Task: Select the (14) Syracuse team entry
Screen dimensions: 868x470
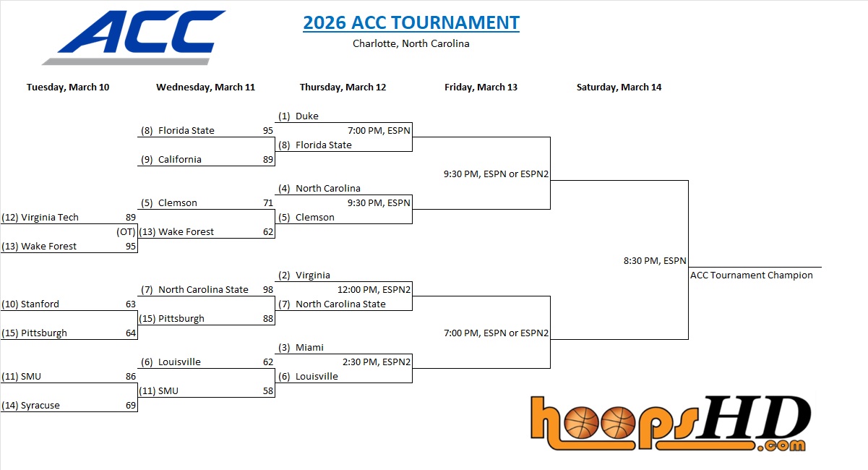Action: coord(33,405)
